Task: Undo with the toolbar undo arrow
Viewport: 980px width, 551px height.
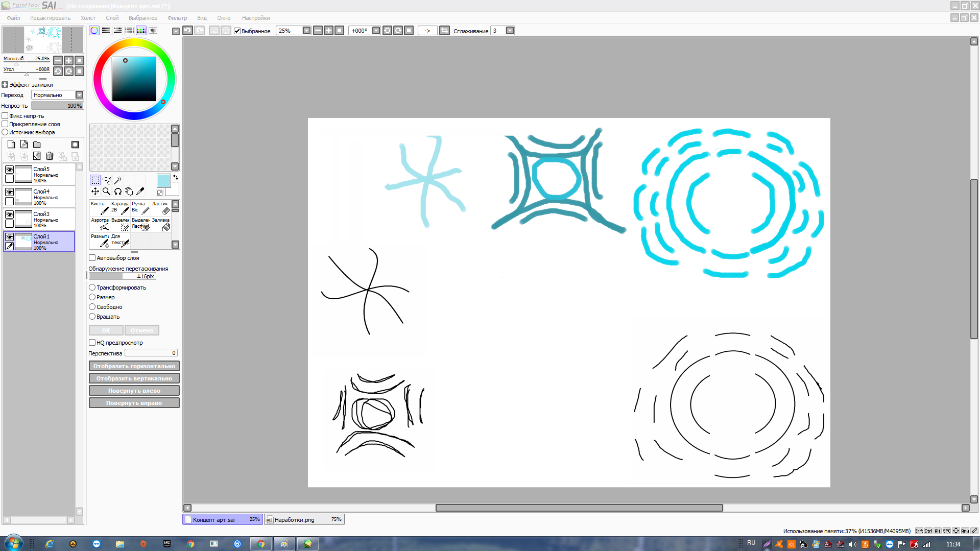Action: point(188,31)
